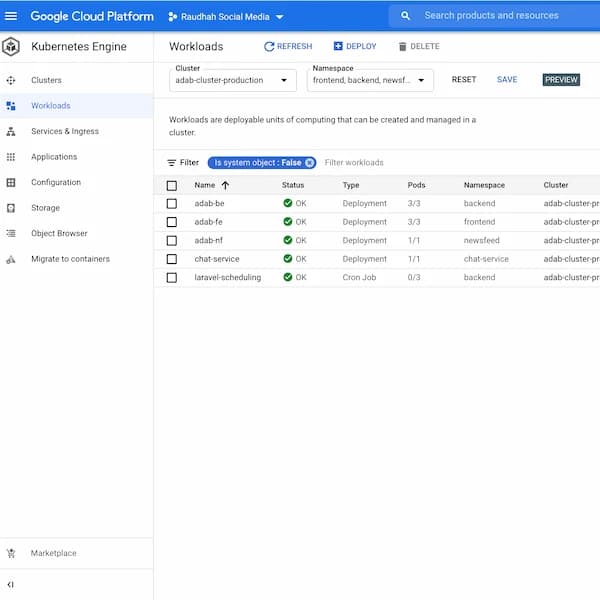Open Object Browser page
The width and height of the screenshot is (600, 600).
[59, 233]
